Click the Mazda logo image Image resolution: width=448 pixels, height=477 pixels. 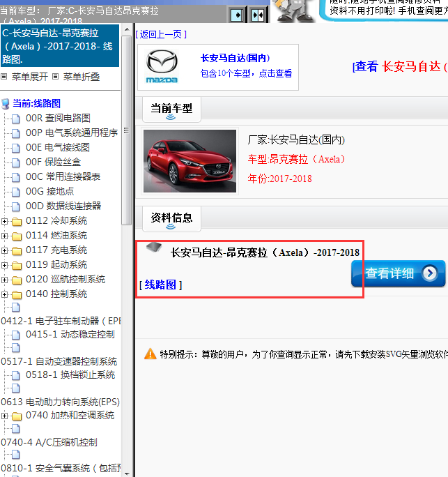(162, 67)
